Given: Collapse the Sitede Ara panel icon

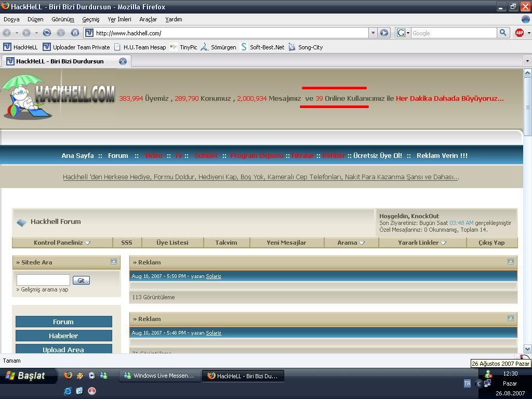Looking at the screenshot, I should pyautogui.click(x=114, y=262).
